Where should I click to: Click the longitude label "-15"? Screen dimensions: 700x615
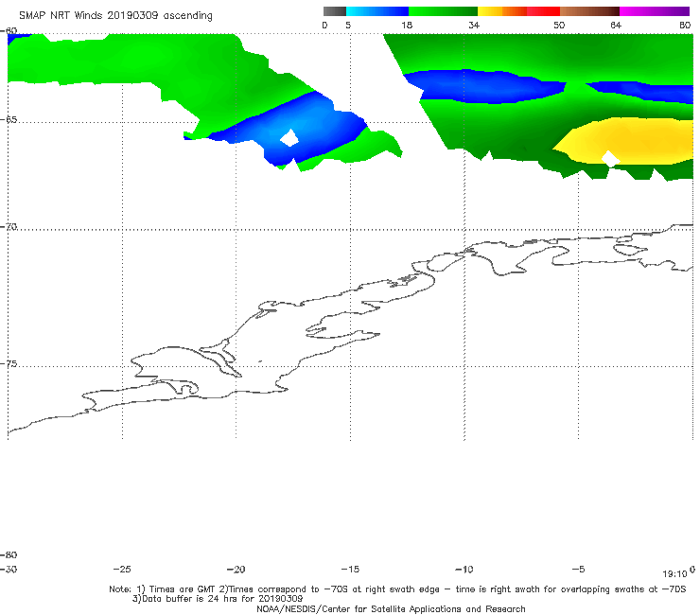pyautogui.click(x=350, y=569)
